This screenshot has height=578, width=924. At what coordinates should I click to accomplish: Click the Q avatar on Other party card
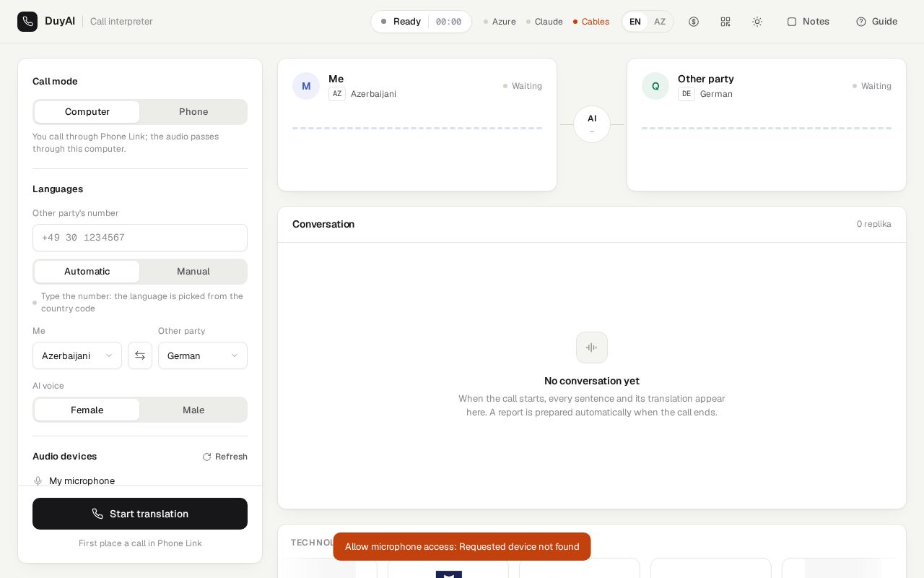(x=655, y=86)
